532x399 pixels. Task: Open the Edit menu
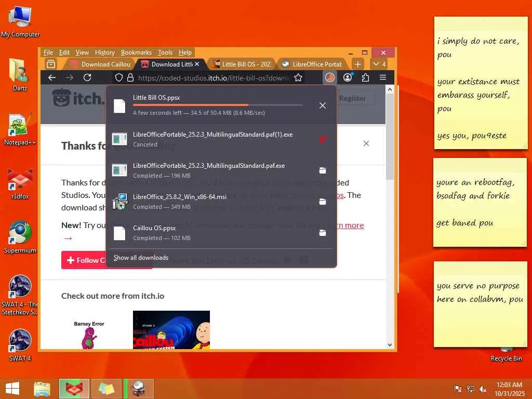coord(64,52)
